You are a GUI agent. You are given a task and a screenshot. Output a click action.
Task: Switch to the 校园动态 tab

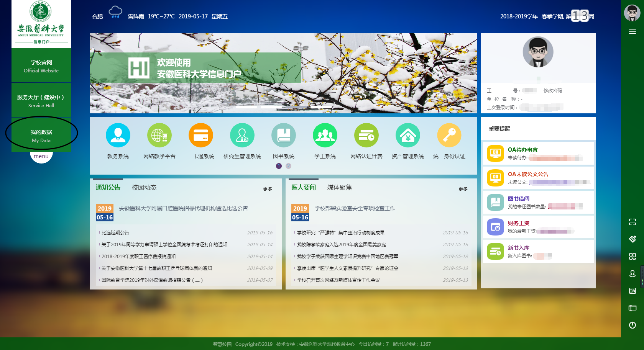coord(144,187)
